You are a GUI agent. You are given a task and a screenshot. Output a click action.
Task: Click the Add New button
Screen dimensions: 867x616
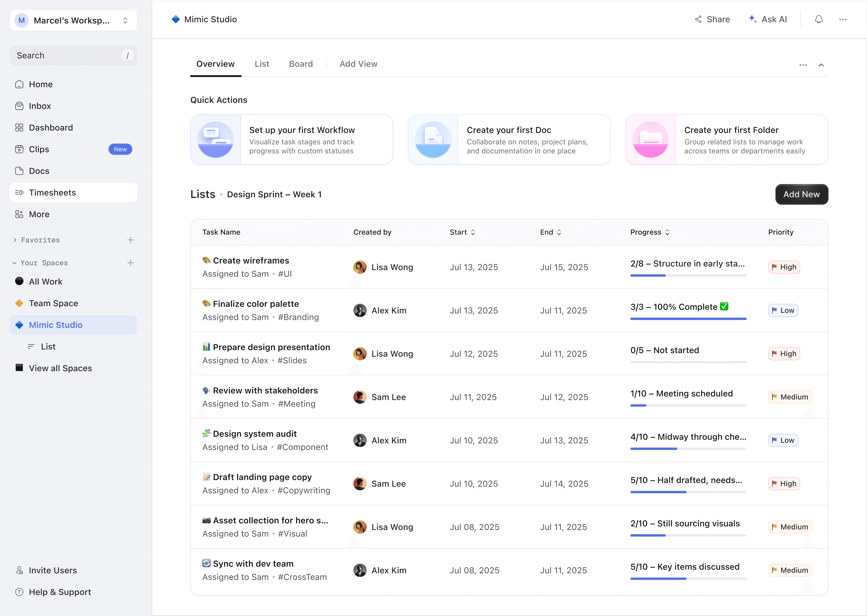(801, 194)
